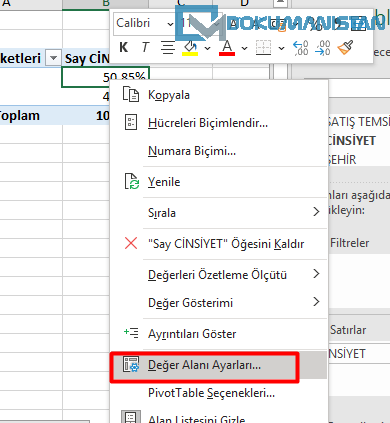Click the Filtreler area label
This screenshot has height=423, width=390.
click(x=350, y=243)
